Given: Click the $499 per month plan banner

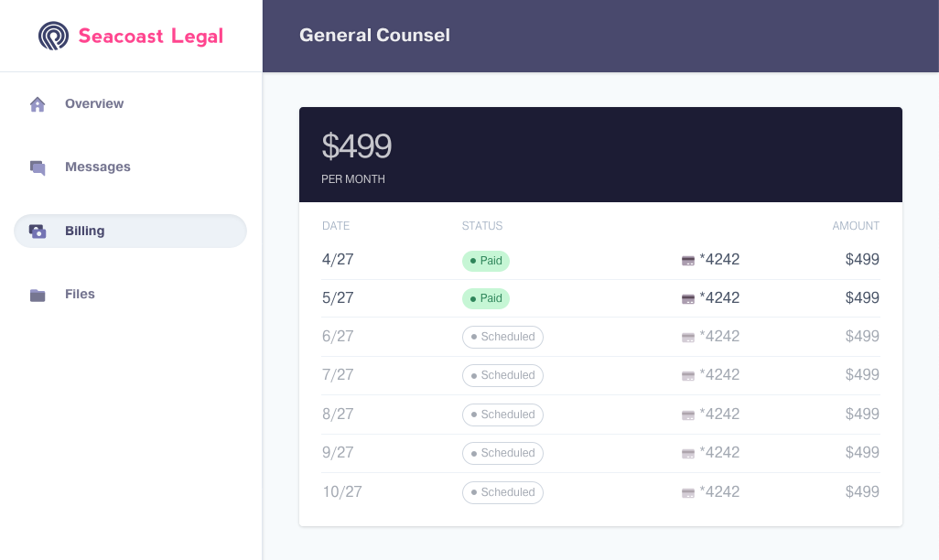Looking at the screenshot, I should pyautogui.click(x=600, y=154).
